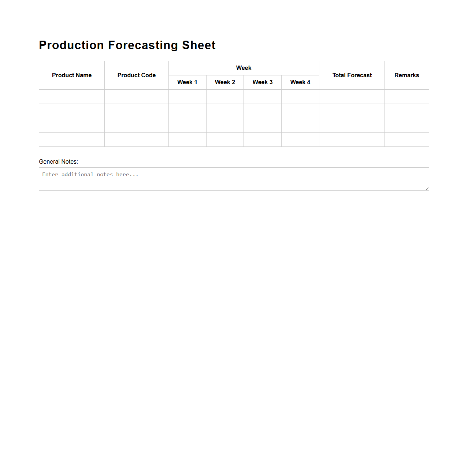Click the first Product Code cell
Screen dimensions: 468x476
pos(136,97)
